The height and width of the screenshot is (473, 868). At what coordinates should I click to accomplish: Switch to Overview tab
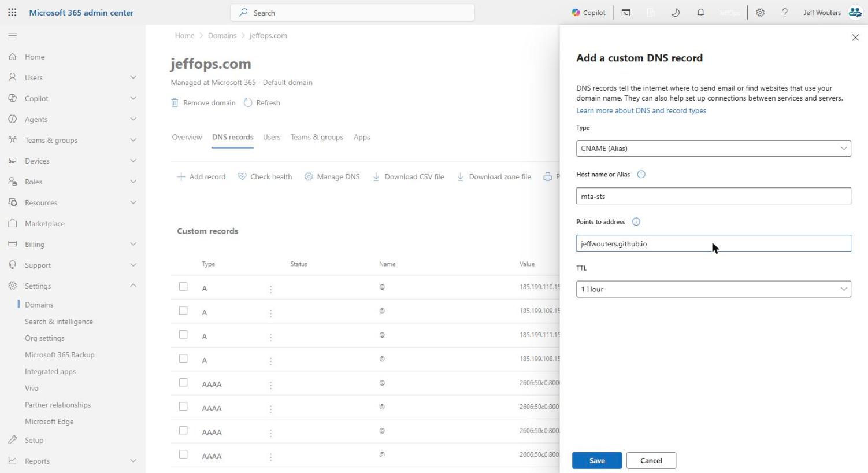[187, 137]
